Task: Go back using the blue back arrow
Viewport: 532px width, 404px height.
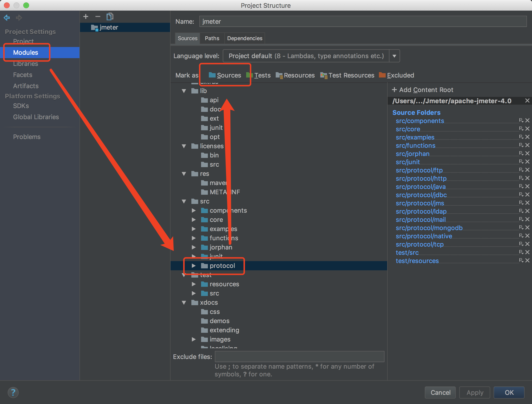Action: click(7, 17)
